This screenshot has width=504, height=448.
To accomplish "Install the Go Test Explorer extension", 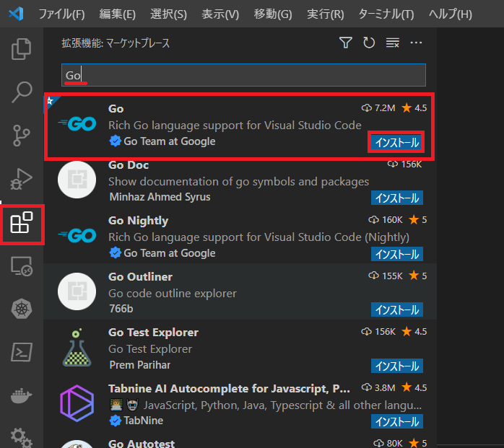I will coord(396,366).
